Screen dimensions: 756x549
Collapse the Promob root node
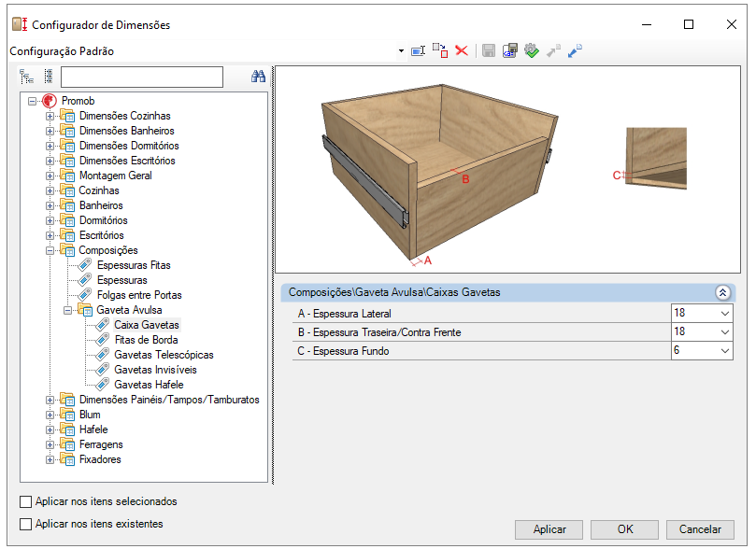tap(33, 101)
